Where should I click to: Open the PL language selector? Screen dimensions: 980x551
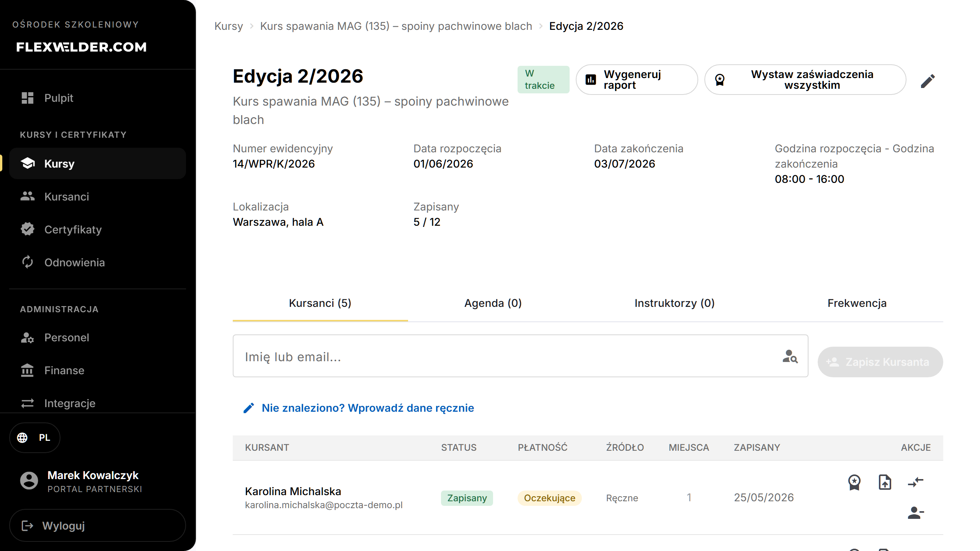pos(34,437)
